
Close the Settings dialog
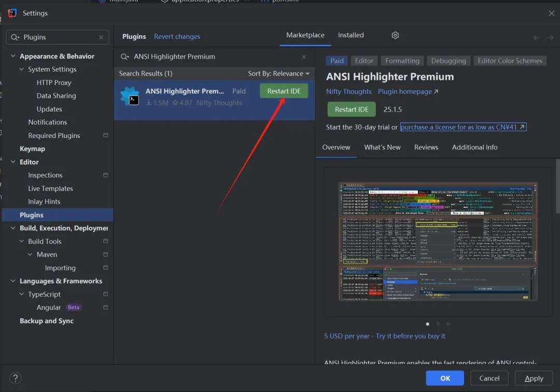click(551, 13)
